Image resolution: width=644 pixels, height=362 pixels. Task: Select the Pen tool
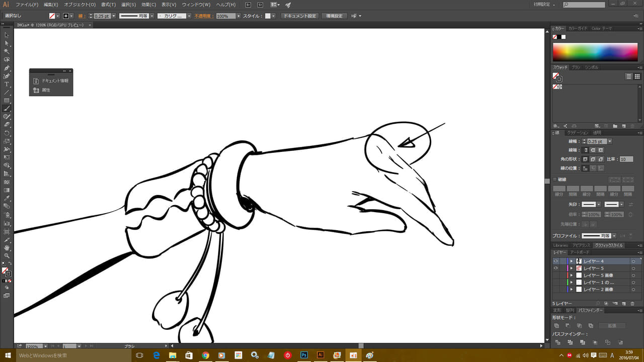pos(7,68)
